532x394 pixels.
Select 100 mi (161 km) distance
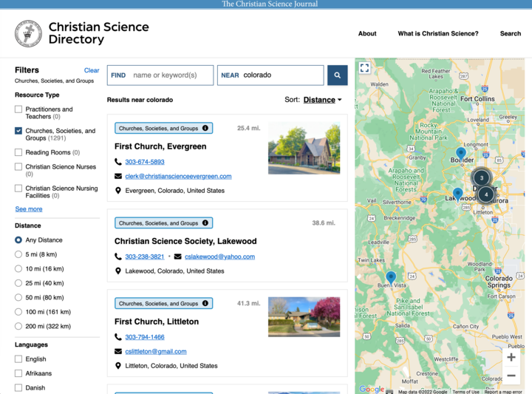(18, 312)
